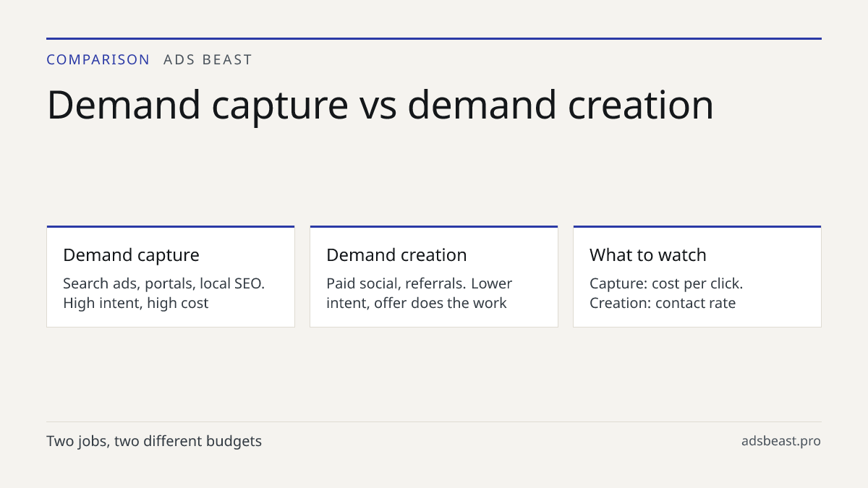Select the 'Demand capture' card title
Viewport: 868px width, 488px height.
pyautogui.click(x=131, y=255)
